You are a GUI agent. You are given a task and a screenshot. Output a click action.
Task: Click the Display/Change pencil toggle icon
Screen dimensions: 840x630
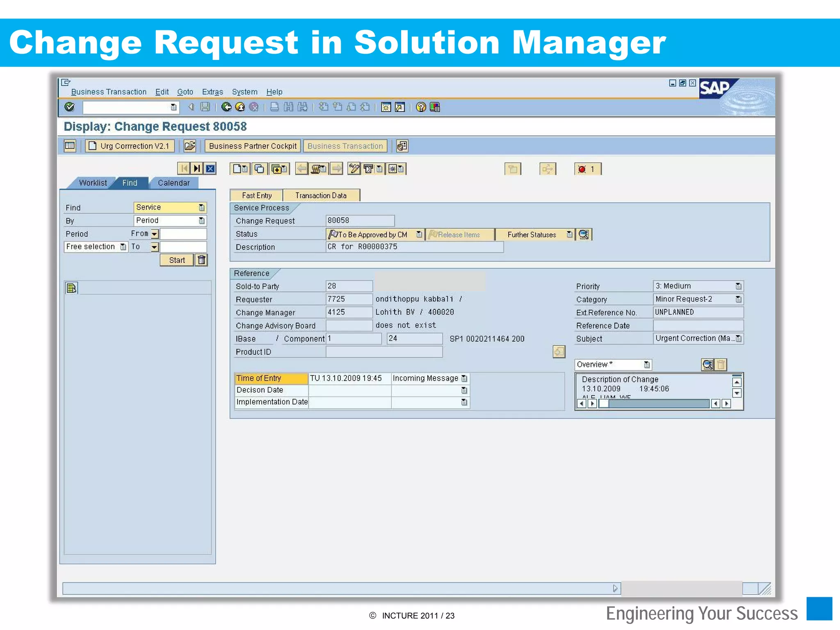pos(354,169)
